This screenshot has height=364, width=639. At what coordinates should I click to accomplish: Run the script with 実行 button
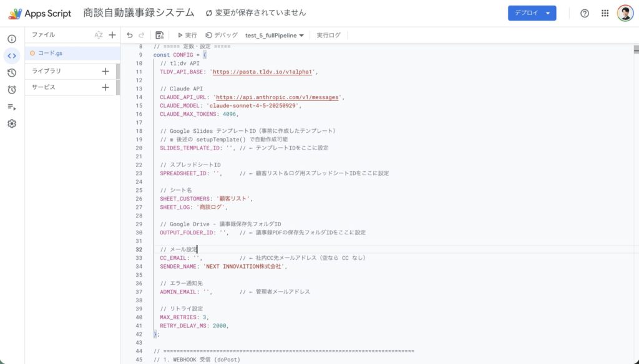tap(187, 36)
